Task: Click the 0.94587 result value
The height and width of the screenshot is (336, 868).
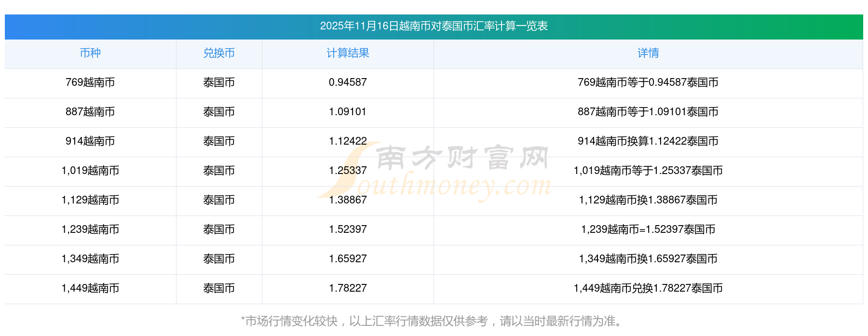Action: pyautogui.click(x=348, y=82)
